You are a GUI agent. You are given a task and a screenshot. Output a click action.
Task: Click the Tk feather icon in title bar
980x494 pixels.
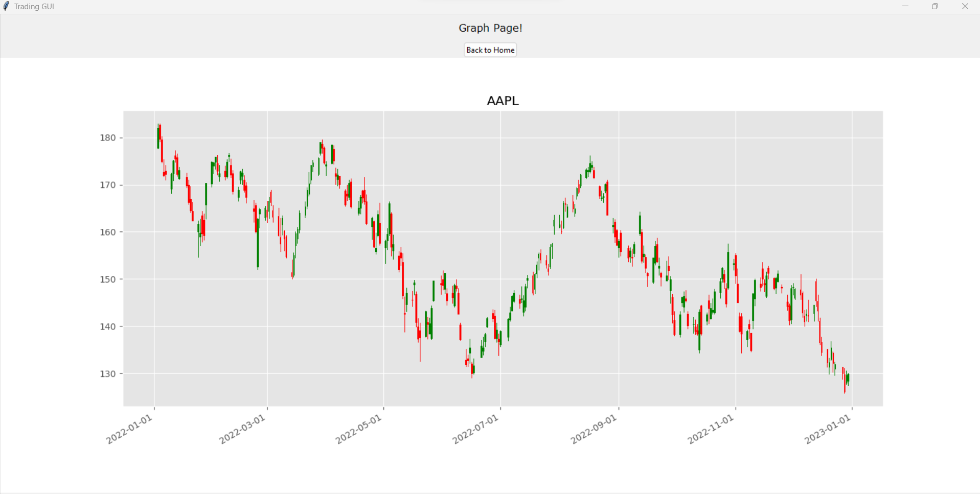(x=6, y=6)
